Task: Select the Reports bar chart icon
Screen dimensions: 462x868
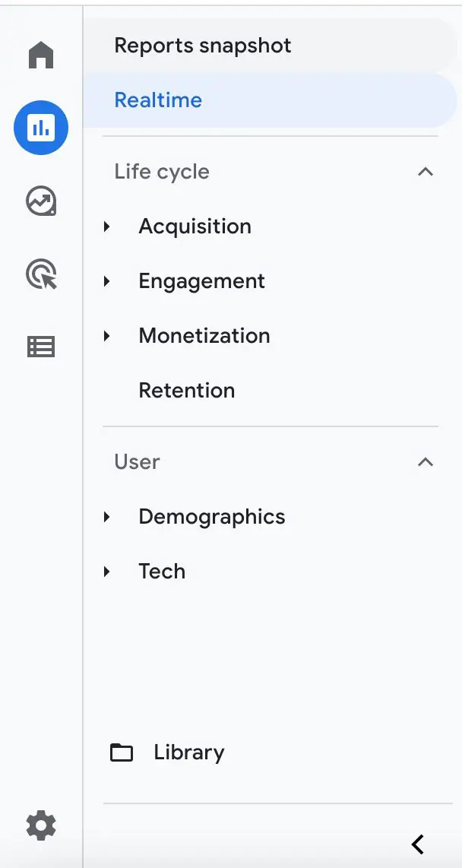Action: tap(41, 128)
